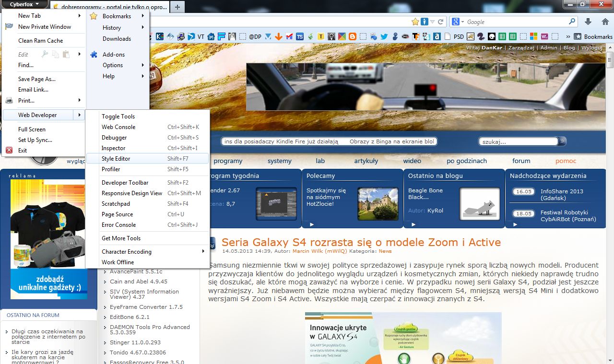
Task: Click the Copy icon in the Edit row
Action: pos(56,54)
